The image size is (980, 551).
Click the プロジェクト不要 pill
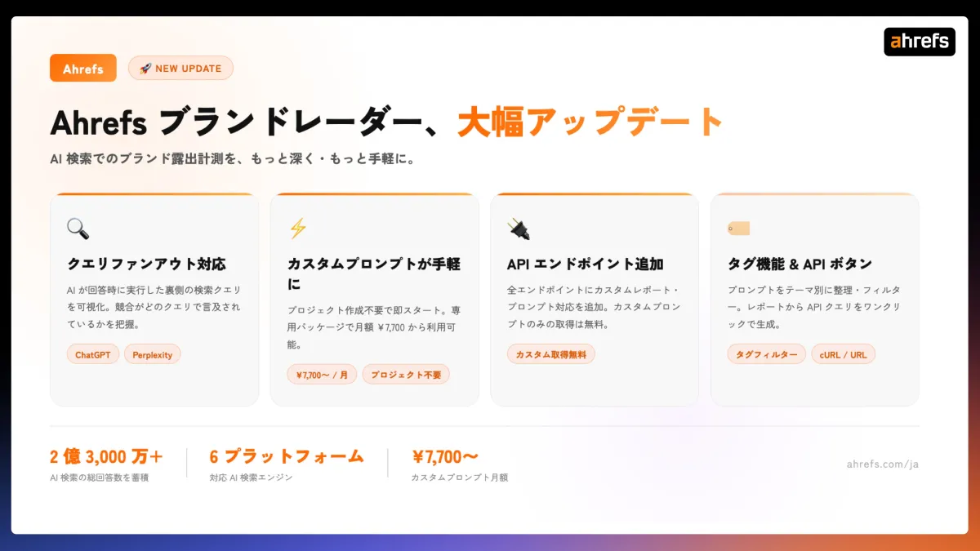tap(406, 375)
